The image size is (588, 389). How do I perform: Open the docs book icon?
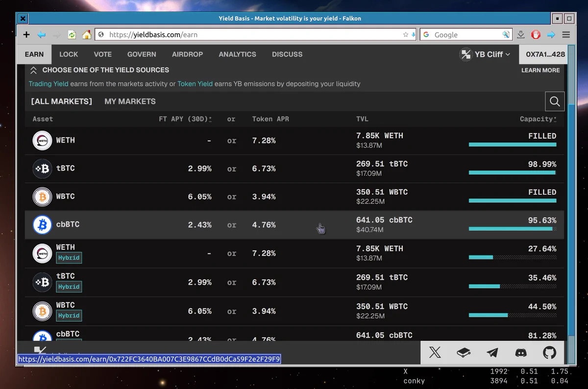pos(464,352)
